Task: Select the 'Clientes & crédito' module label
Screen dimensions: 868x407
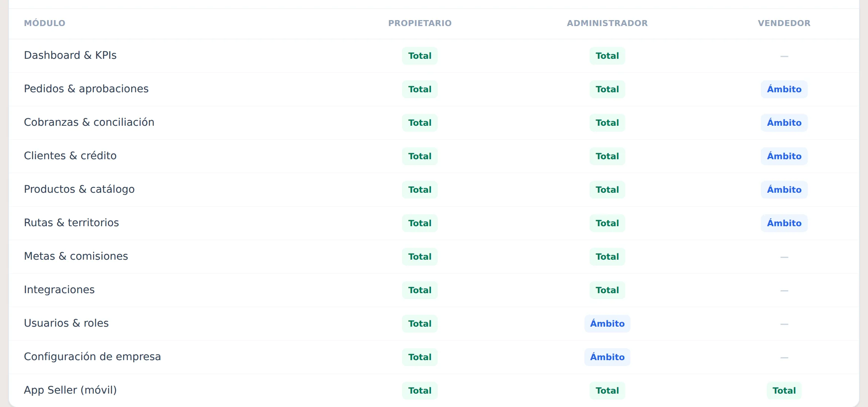Action: 70,156
